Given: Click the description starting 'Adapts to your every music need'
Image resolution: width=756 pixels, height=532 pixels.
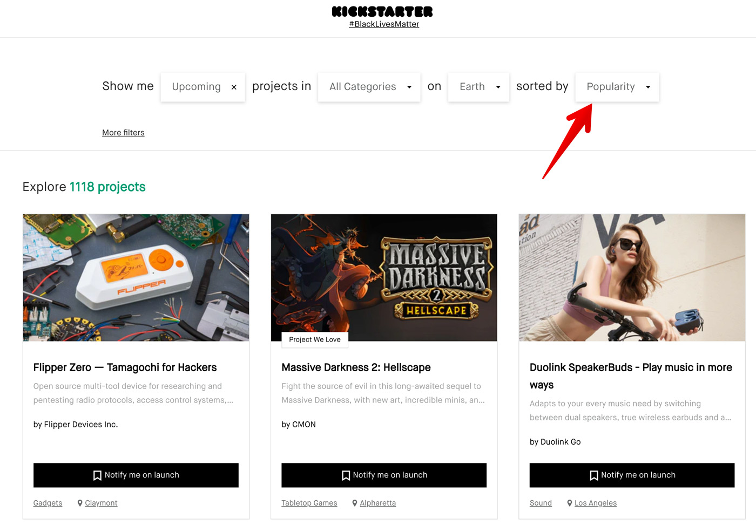Looking at the screenshot, I should click(631, 411).
